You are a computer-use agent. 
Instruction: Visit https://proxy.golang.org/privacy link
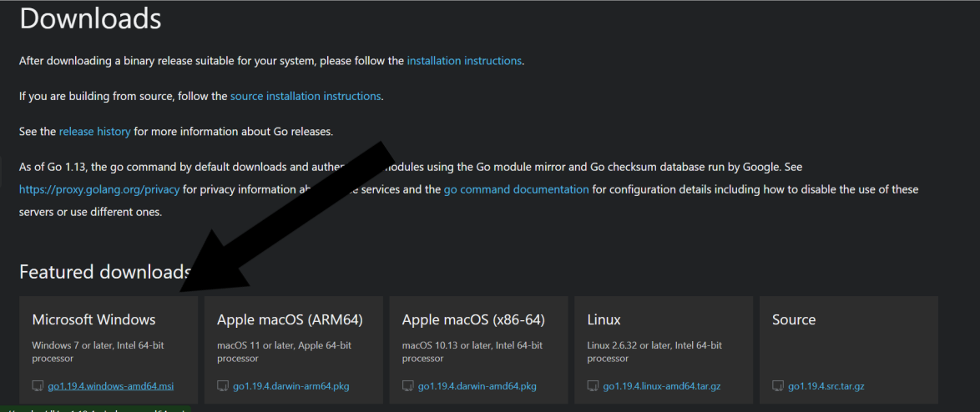99,189
